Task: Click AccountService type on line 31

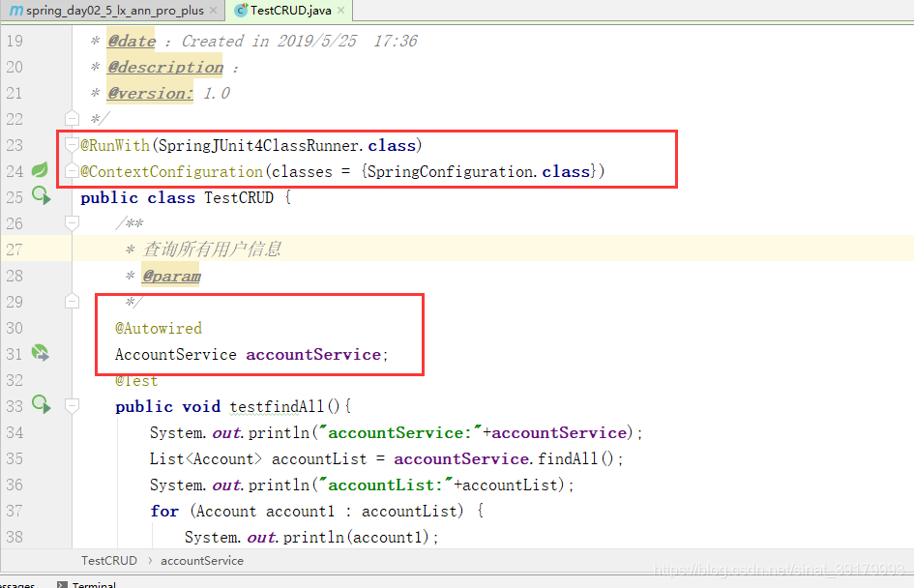Action: 175,354
